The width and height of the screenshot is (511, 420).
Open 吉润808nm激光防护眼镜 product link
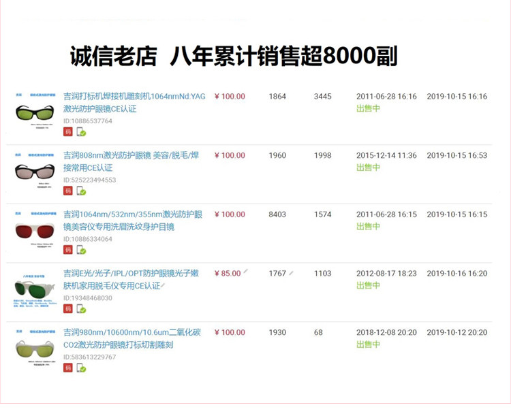[131, 161]
